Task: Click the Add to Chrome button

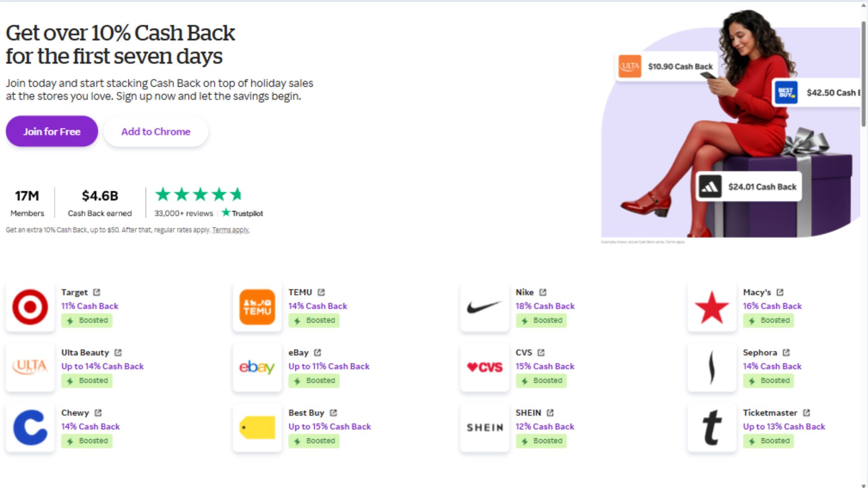Action: click(156, 131)
